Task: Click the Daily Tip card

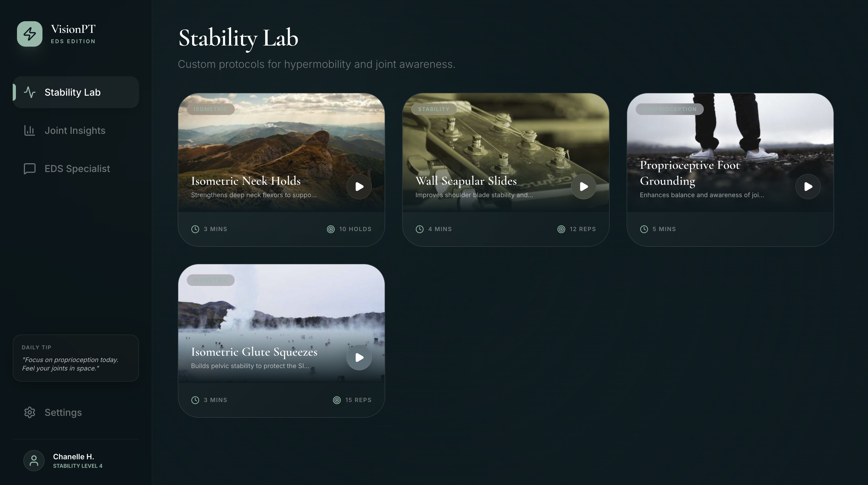Action: click(x=76, y=358)
